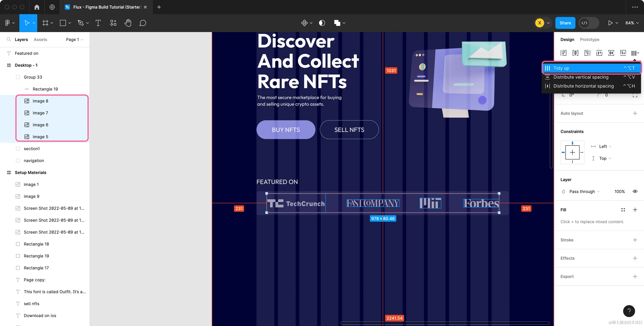Click the search icon in Layers panel
Image resolution: width=644 pixels, height=326 pixels.
(9, 39)
